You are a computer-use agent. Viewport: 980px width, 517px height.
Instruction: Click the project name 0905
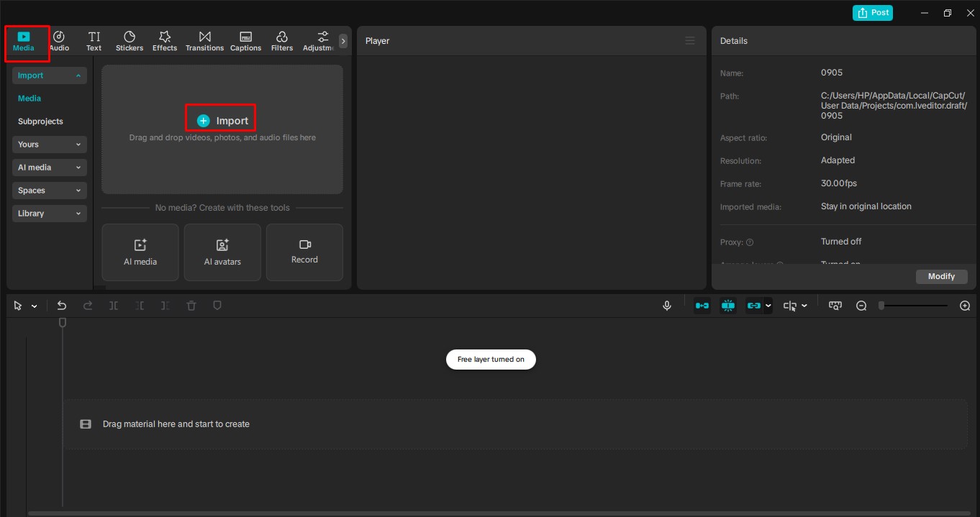(832, 73)
